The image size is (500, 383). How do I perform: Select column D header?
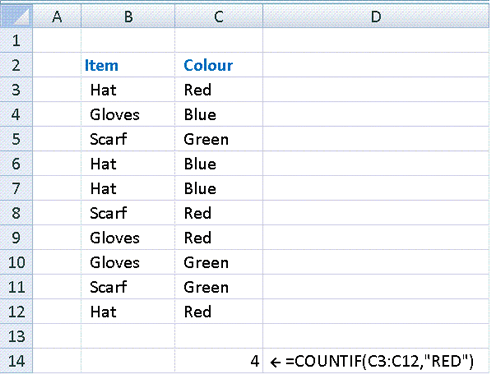click(x=376, y=16)
